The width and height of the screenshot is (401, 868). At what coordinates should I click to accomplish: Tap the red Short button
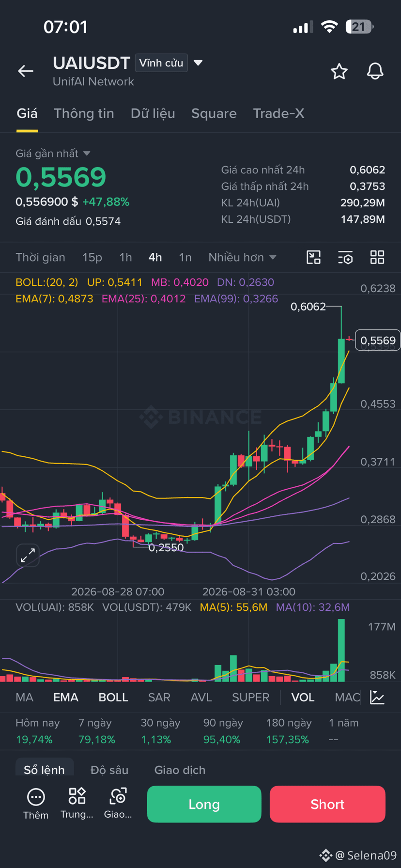[327, 804]
